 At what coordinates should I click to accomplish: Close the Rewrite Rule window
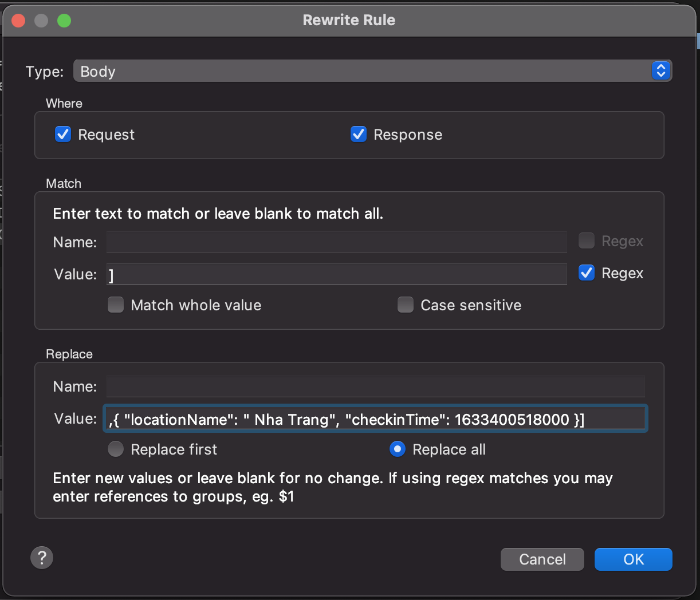[18, 21]
